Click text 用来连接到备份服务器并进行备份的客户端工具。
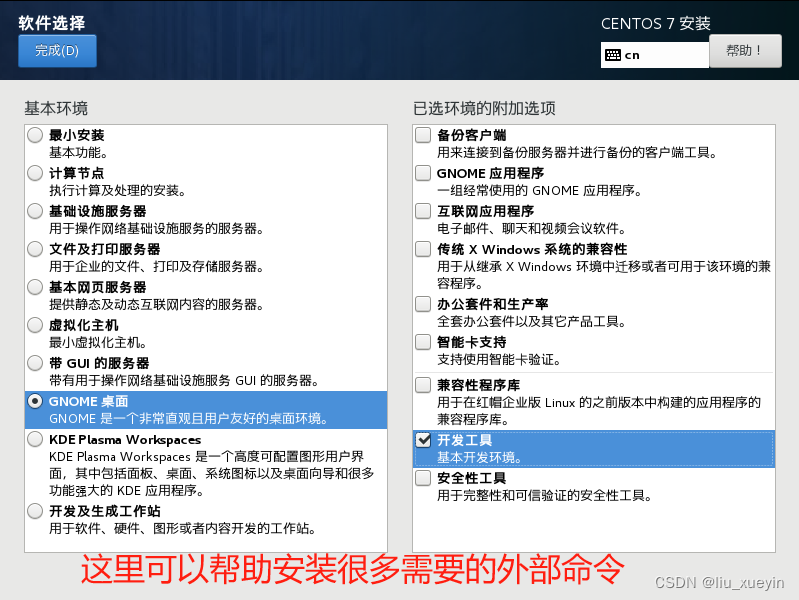 [577, 152]
